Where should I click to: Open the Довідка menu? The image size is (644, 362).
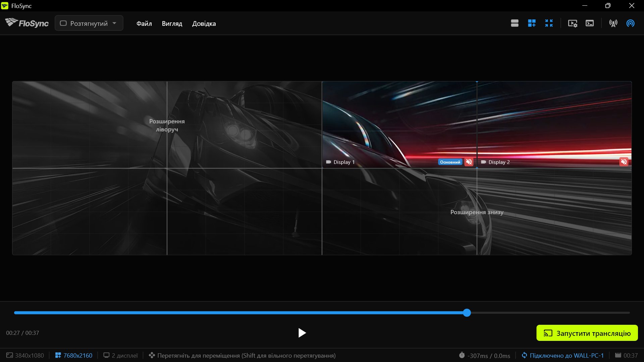point(204,23)
